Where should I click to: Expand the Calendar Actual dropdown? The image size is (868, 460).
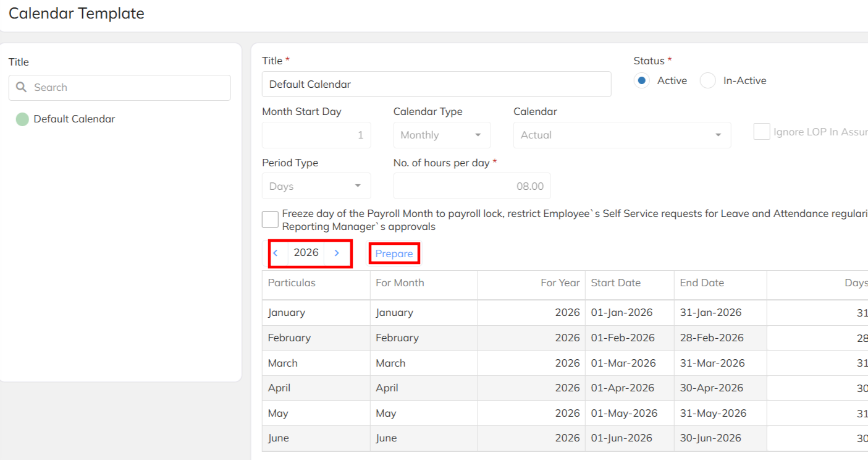[622, 135]
